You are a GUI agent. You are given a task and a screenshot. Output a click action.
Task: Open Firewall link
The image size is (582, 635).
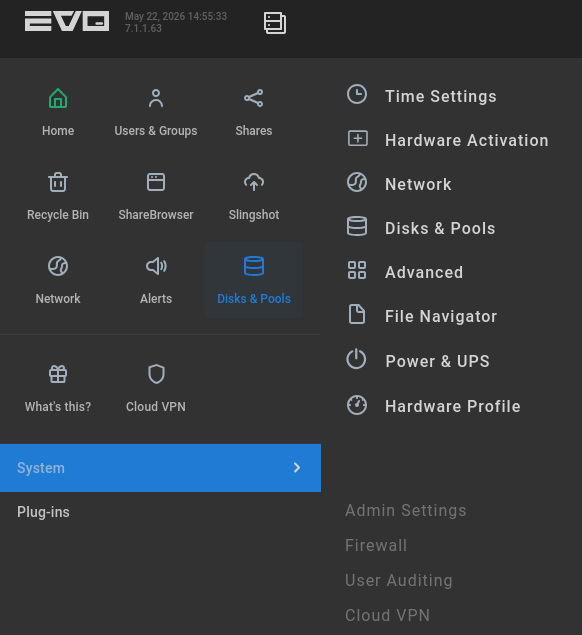(x=376, y=546)
